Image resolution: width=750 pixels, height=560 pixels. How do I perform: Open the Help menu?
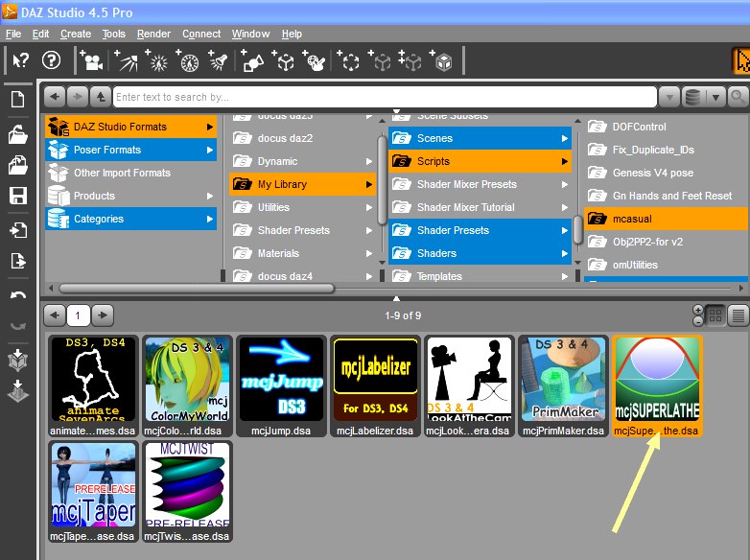pyautogui.click(x=292, y=34)
